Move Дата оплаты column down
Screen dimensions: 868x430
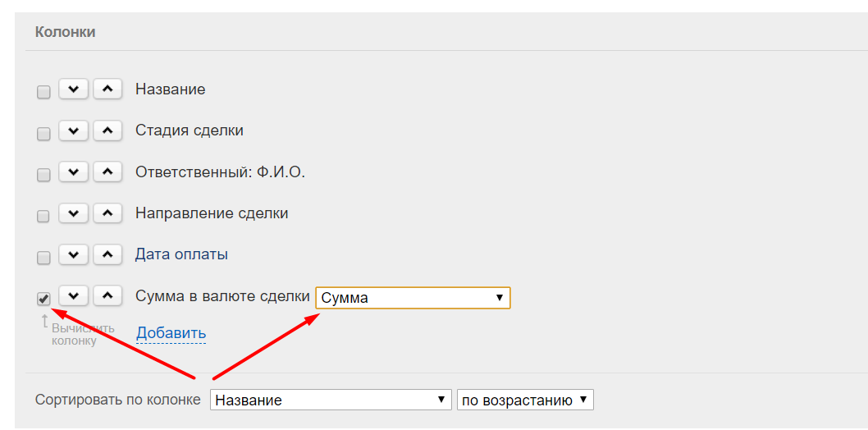tap(73, 254)
